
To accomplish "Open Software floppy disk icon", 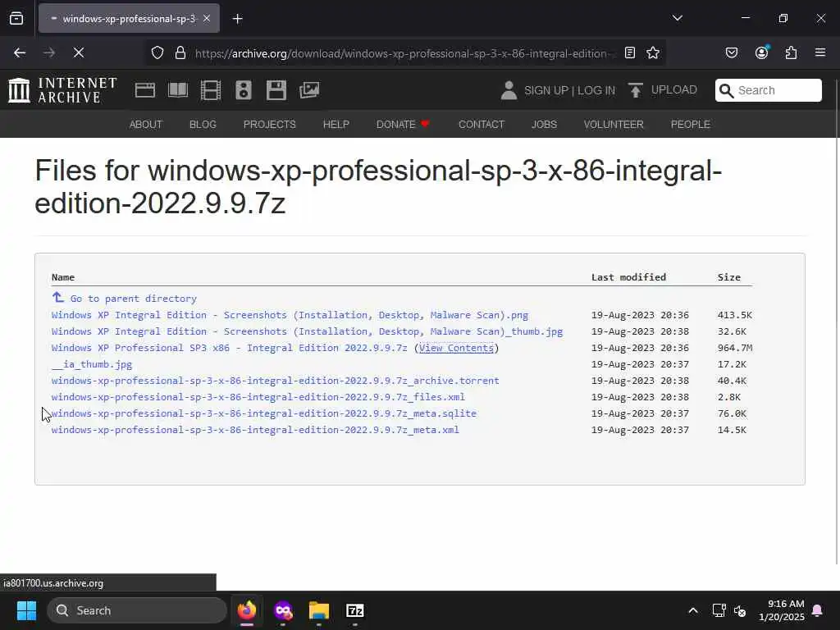I will [x=276, y=90].
